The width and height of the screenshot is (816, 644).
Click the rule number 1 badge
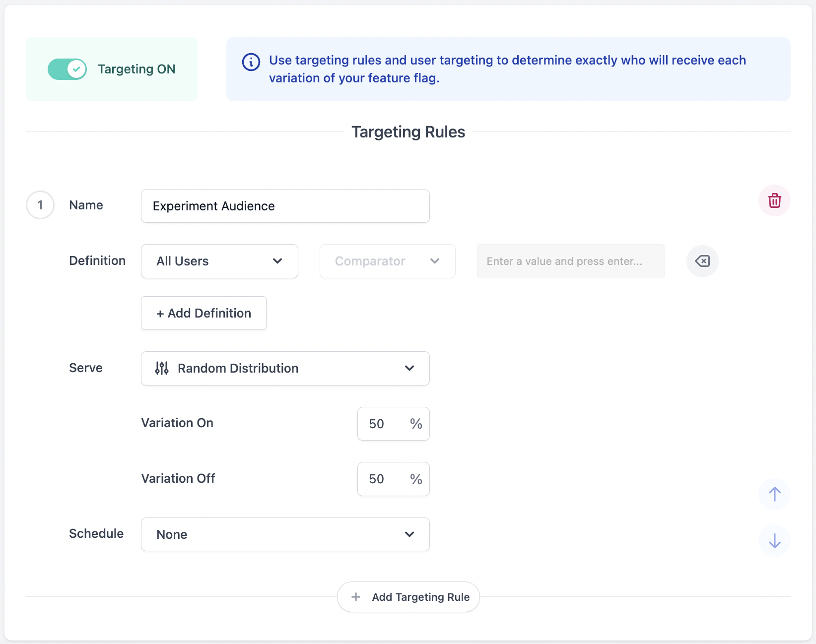click(40, 205)
